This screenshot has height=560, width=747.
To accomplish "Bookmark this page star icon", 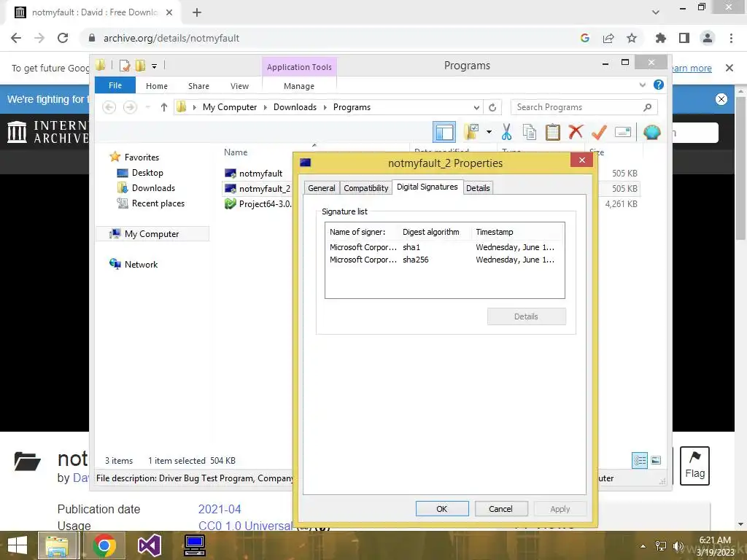I will tap(632, 38).
